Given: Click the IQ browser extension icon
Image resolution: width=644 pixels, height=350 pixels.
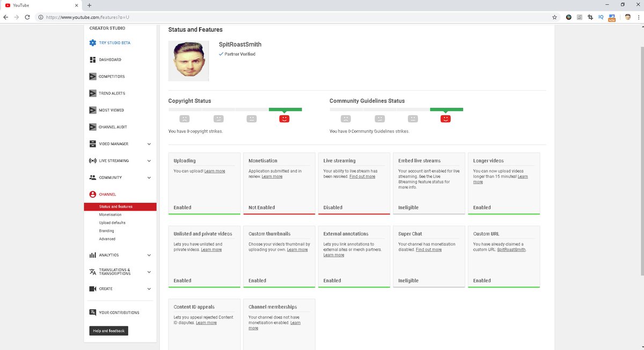Looking at the screenshot, I should tap(601, 17).
